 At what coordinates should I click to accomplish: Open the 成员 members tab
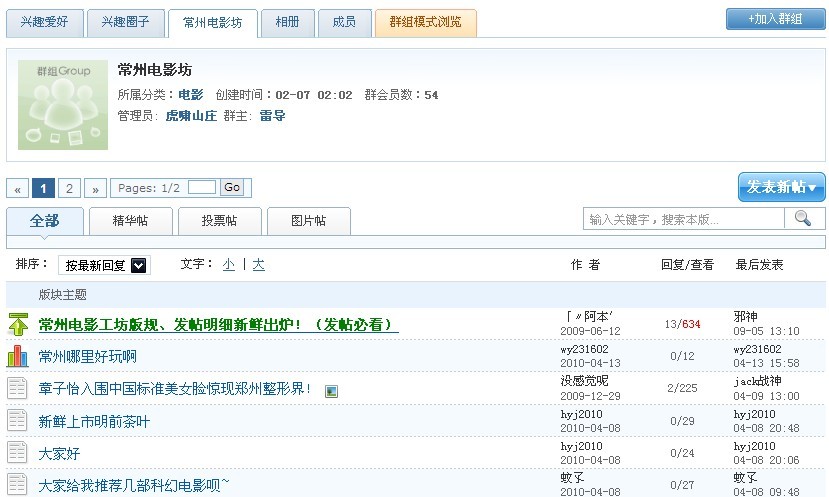(x=344, y=22)
